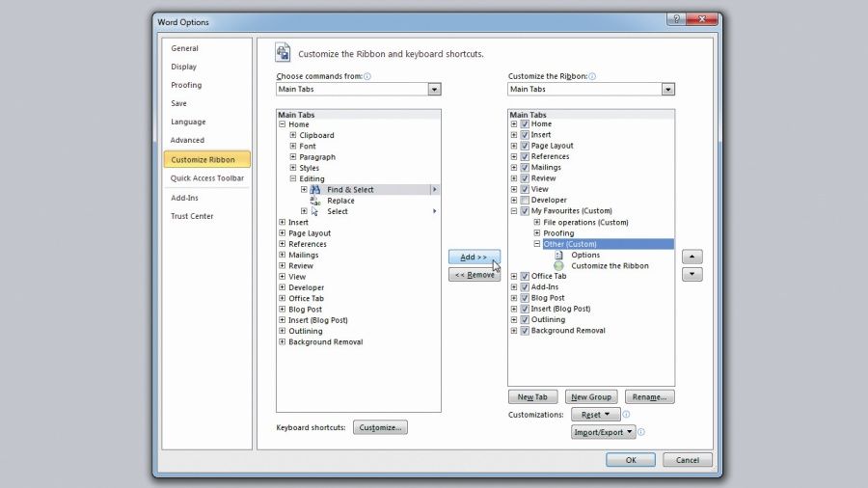868x488 pixels.
Task: Select Blog Post in left list
Action: coord(305,310)
